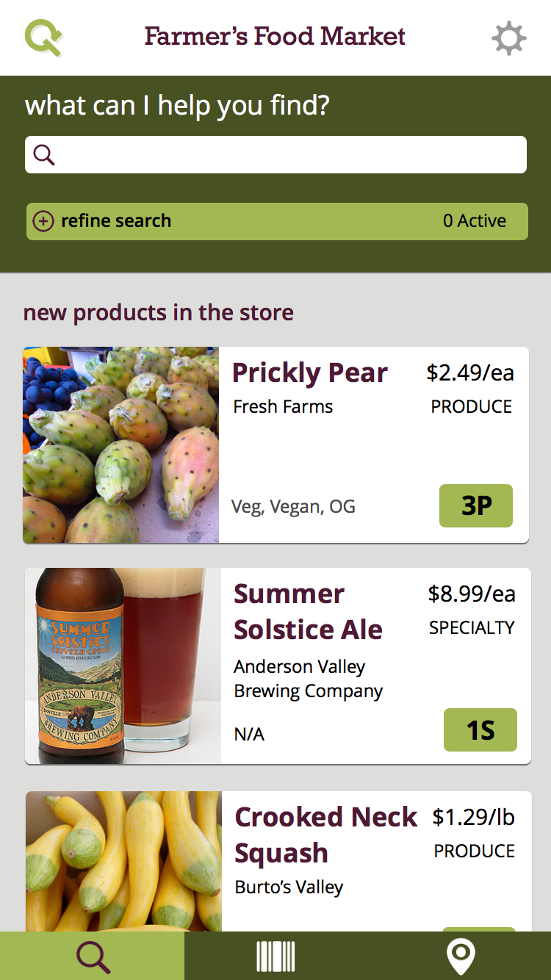Click the Anderson Valley Brewing Company vendor name
This screenshot has width=551, height=980.
[308, 679]
